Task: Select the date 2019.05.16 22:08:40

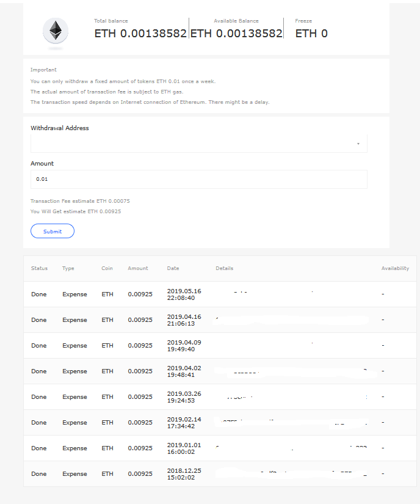Action: click(x=184, y=294)
